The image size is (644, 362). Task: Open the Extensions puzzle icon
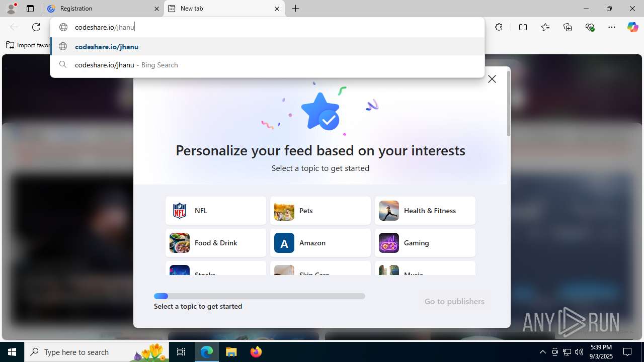[x=499, y=27]
